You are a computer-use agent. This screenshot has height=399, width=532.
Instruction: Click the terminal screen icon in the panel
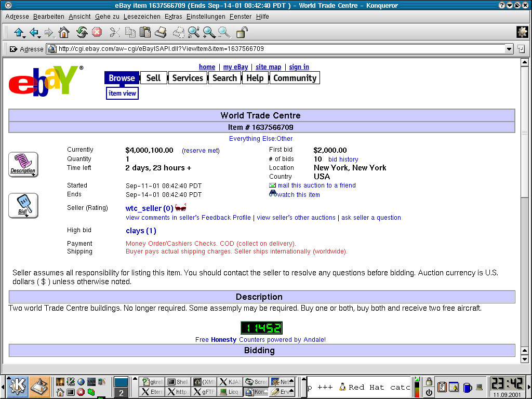point(71,393)
